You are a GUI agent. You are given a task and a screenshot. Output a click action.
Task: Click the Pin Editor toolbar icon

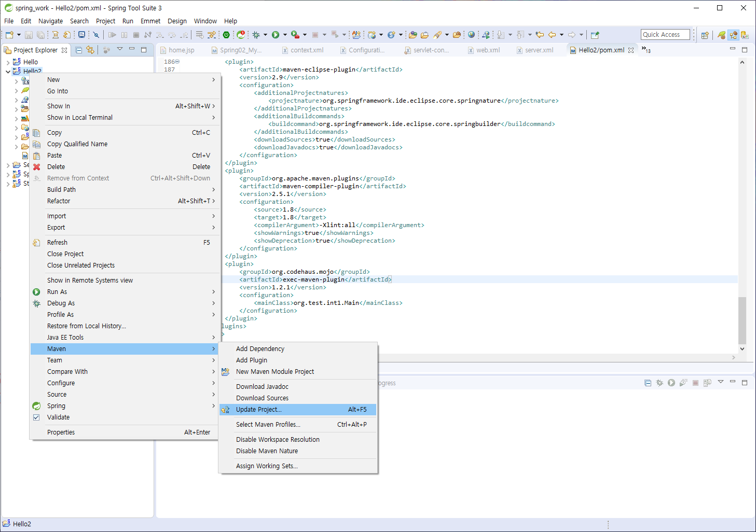[595, 35]
